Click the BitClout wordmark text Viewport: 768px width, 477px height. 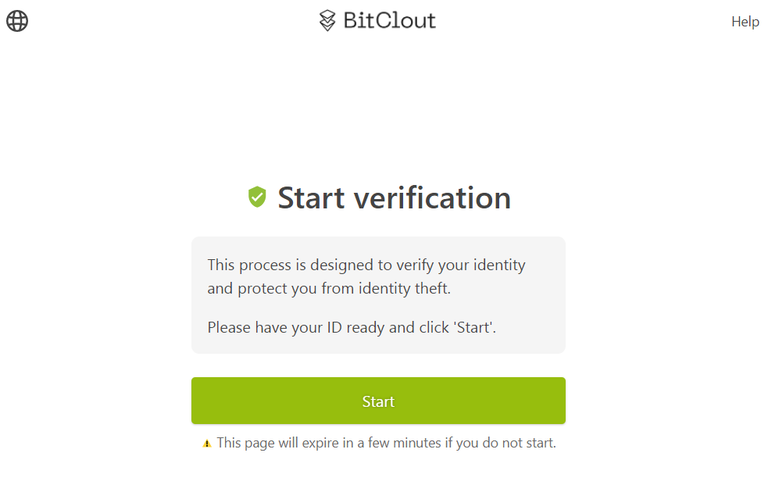point(389,21)
